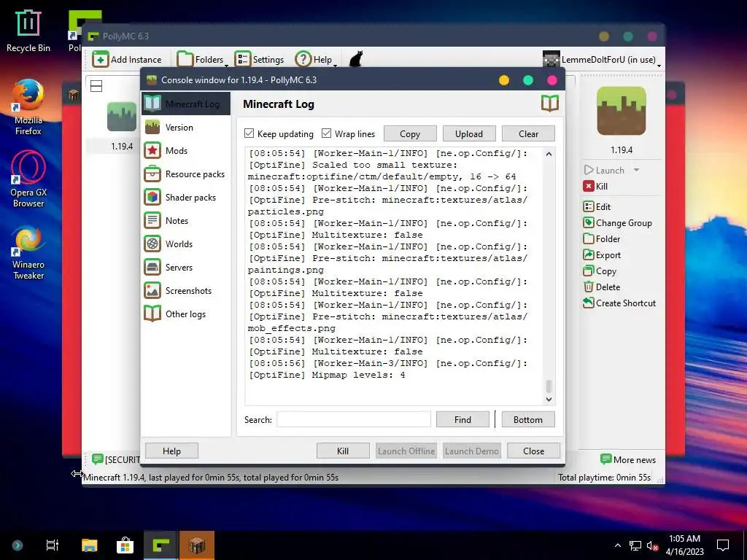The image size is (747, 560).
Task: Open Winaero Tweaker desktop icon
Action: (28, 252)
